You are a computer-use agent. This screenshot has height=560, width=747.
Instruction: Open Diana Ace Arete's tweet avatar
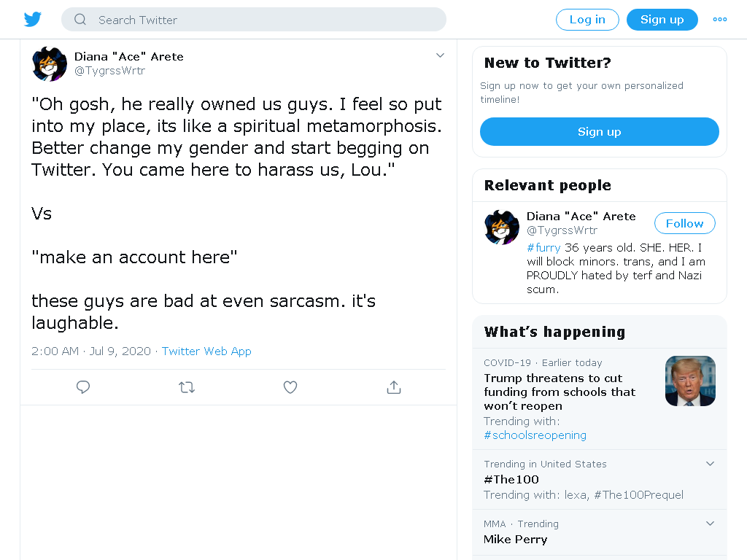[x=50, y=64]
